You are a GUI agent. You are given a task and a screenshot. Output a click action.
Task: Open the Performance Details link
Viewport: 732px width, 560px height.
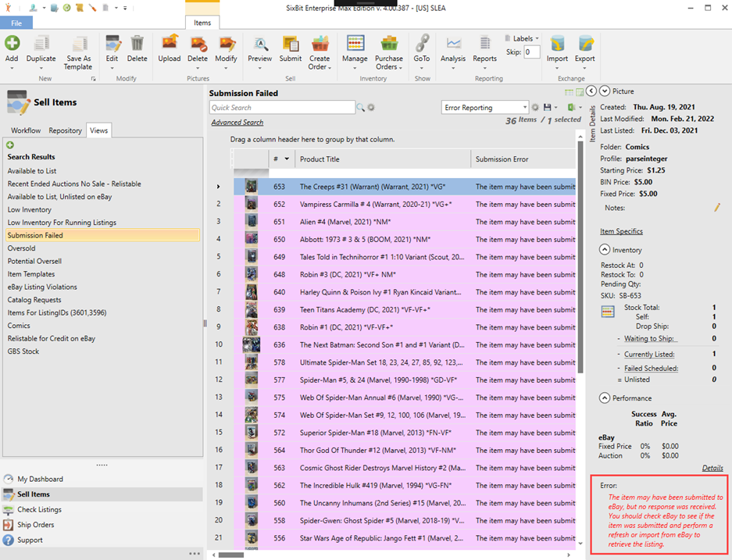point(712,468)
